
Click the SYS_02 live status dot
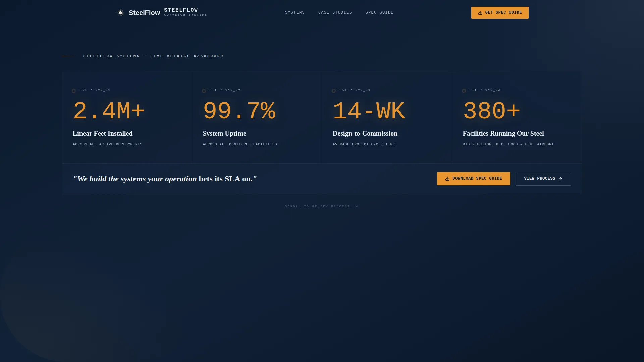pyautogui.click(x=204, y=91)
